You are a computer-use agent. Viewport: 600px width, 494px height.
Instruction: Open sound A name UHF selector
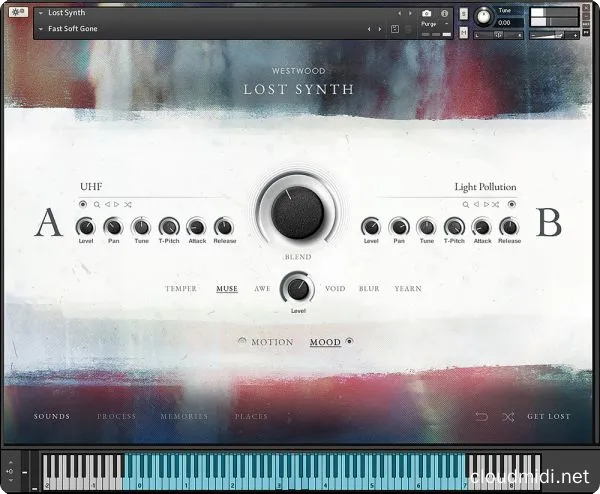point(91,187)
